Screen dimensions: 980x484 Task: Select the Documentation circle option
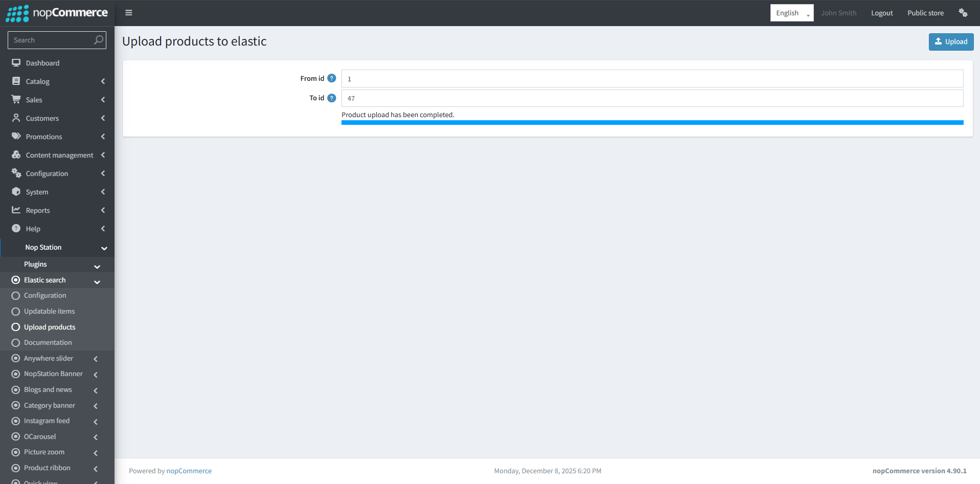pos(16,343)
